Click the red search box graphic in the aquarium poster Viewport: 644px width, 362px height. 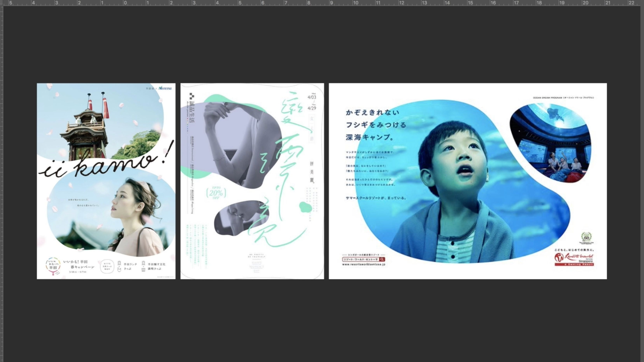click(364, 259)
